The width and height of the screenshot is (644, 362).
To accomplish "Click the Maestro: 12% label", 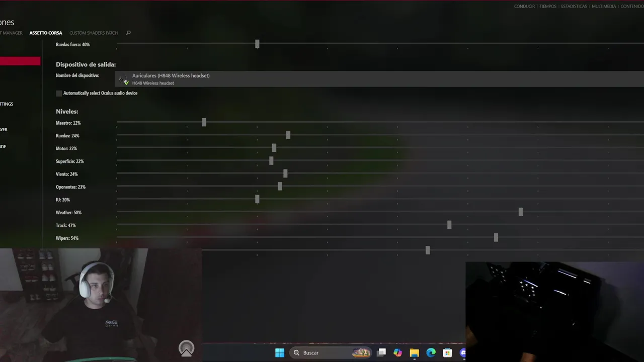I will [x=68, y=123].
